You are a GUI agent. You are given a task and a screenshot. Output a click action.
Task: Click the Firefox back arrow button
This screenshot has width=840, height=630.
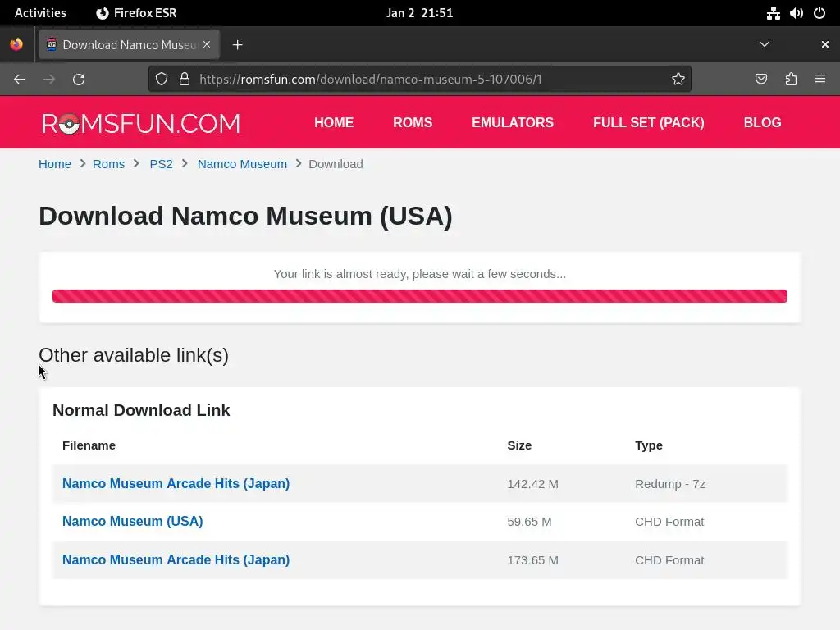point(20,79)
